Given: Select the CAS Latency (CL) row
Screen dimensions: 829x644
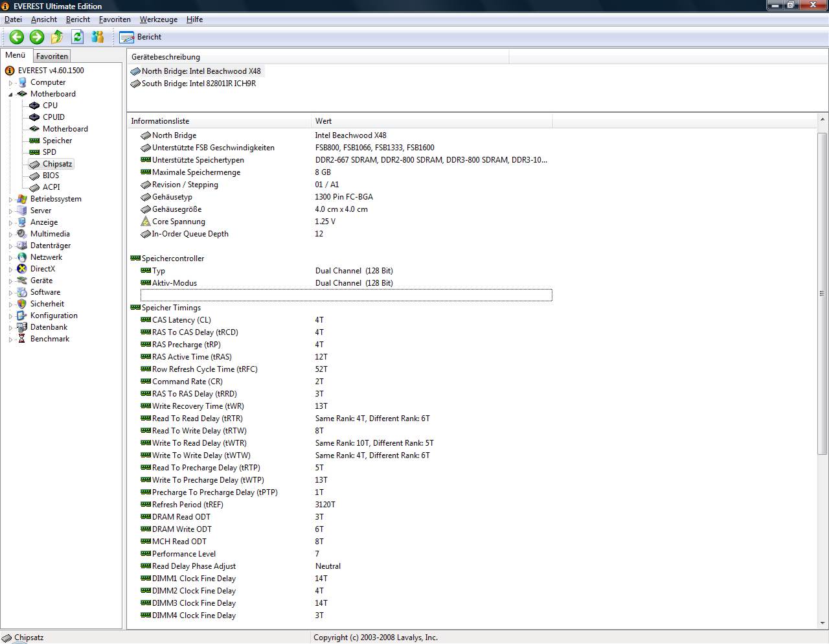Looking at the screenshot, I should [346, 320].
